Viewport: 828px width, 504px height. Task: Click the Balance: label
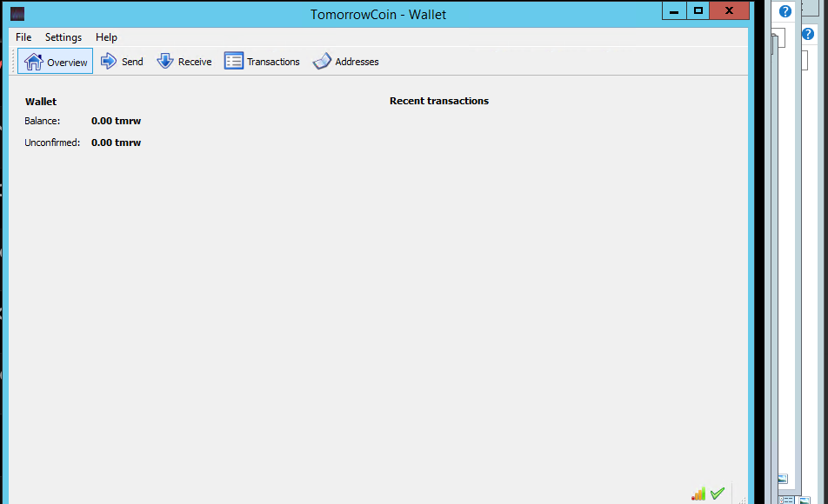(43, 121)
